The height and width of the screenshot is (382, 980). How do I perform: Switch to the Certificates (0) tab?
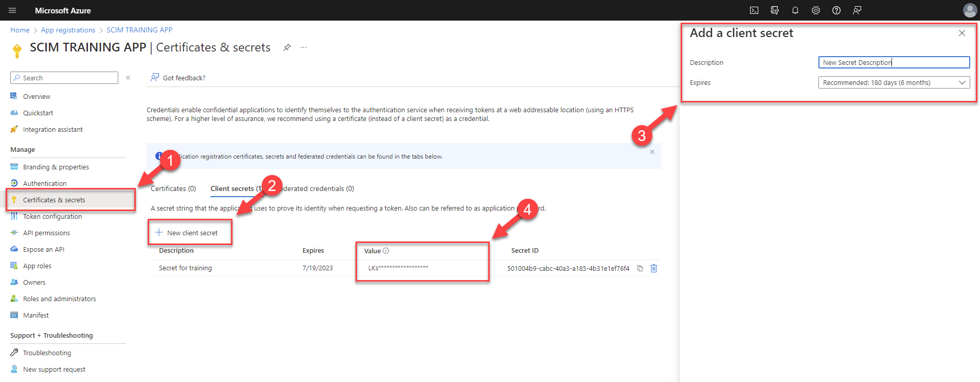tap(173, 188)
